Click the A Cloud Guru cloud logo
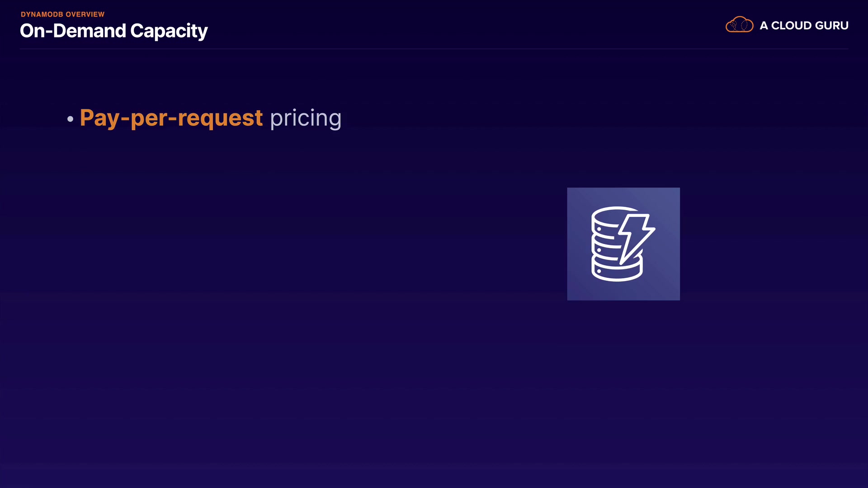Screen dimensions: 868x488 click(x=739, y=25)
